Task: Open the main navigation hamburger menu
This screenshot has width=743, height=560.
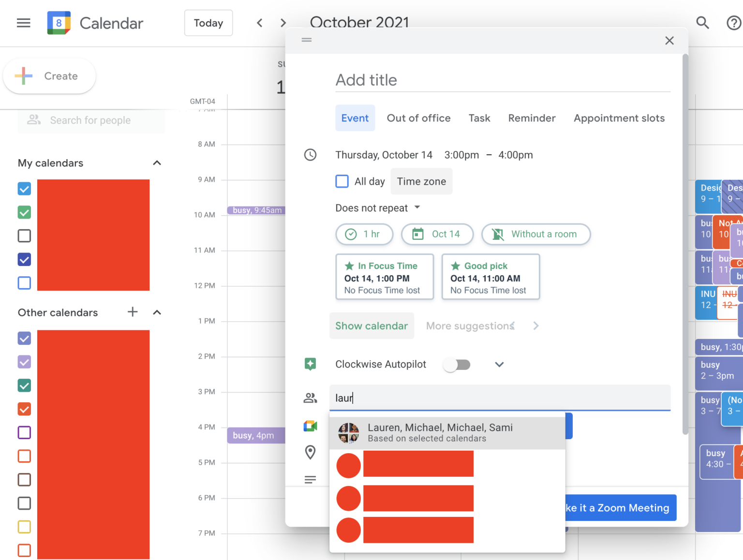Action: point(23,23)
